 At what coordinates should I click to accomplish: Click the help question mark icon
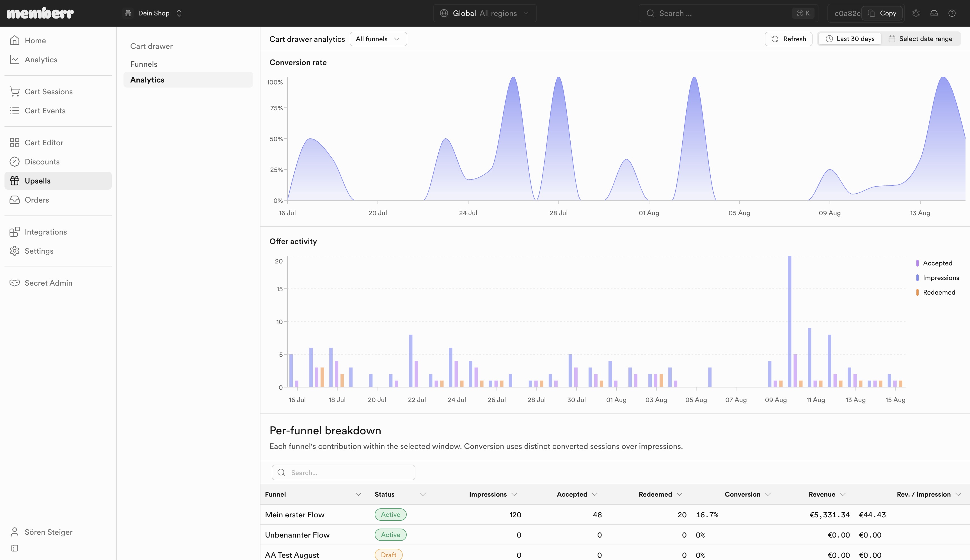coord(952,13)
